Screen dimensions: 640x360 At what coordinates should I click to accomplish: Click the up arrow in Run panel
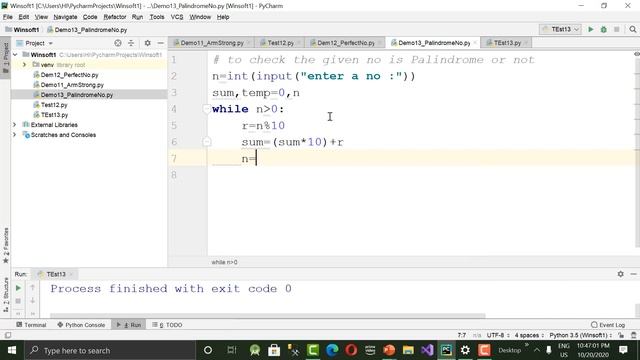[x=33, y=288]
